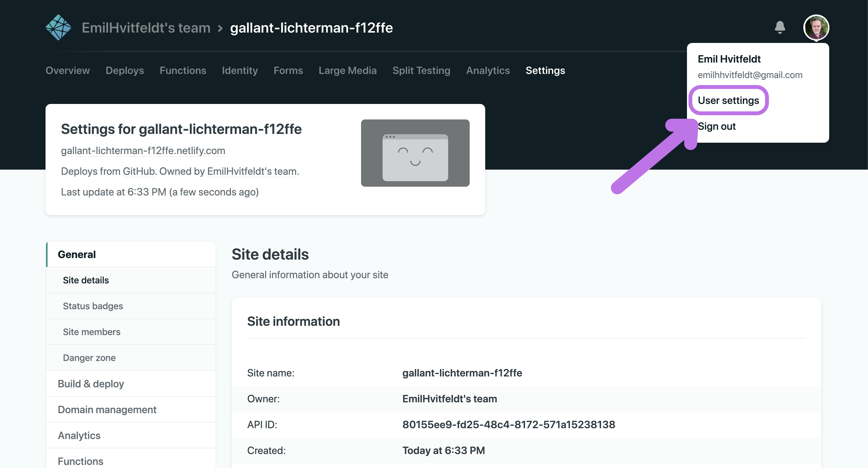This screenshot has height=468, width=868.
Task: Open Site members in the sidebar
Action: (x=131, y=332)
